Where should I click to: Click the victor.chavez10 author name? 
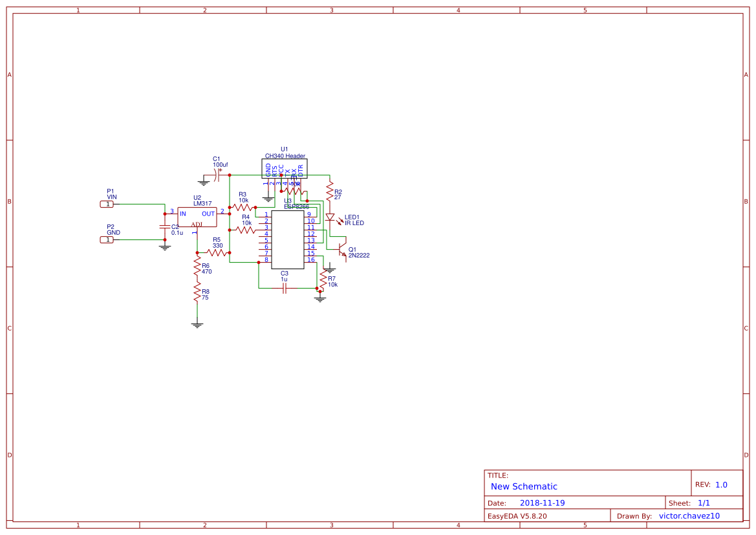[x=688, y=516]
